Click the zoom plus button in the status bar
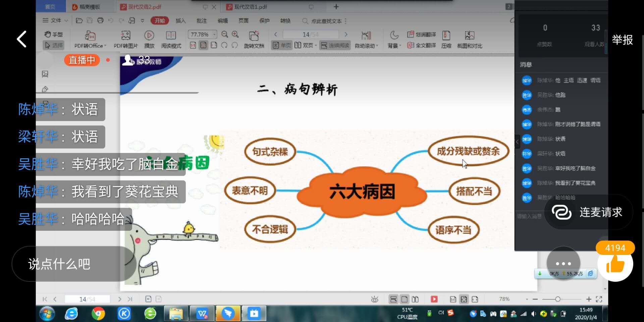Viewport: 644px width, 322px height. (x=589, y=299)
